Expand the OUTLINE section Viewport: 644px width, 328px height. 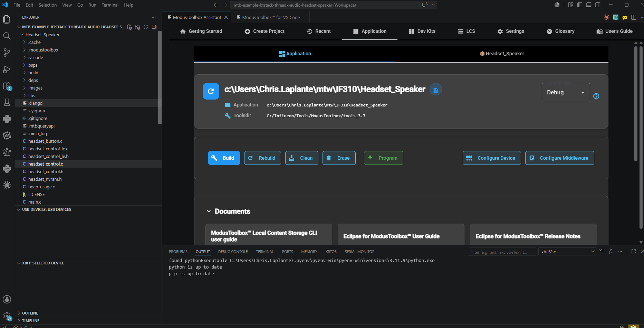[88, 313]
